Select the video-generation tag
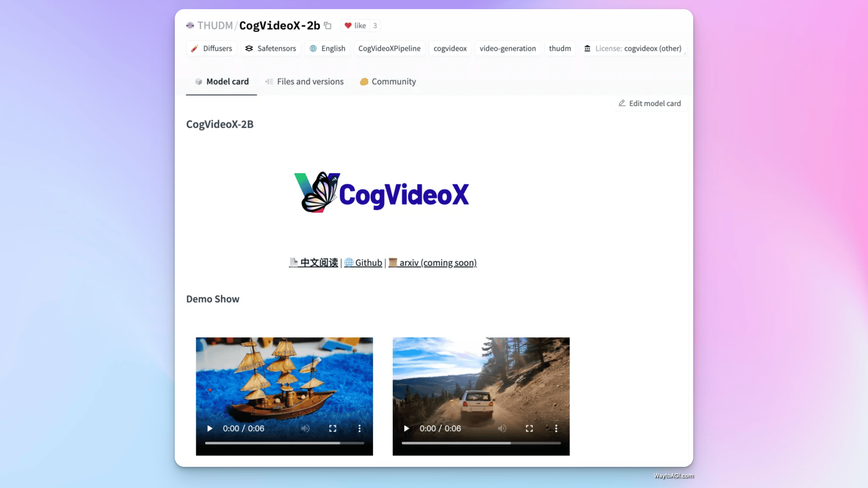Viewport: 868px width, 488px height. pos(507,48)
